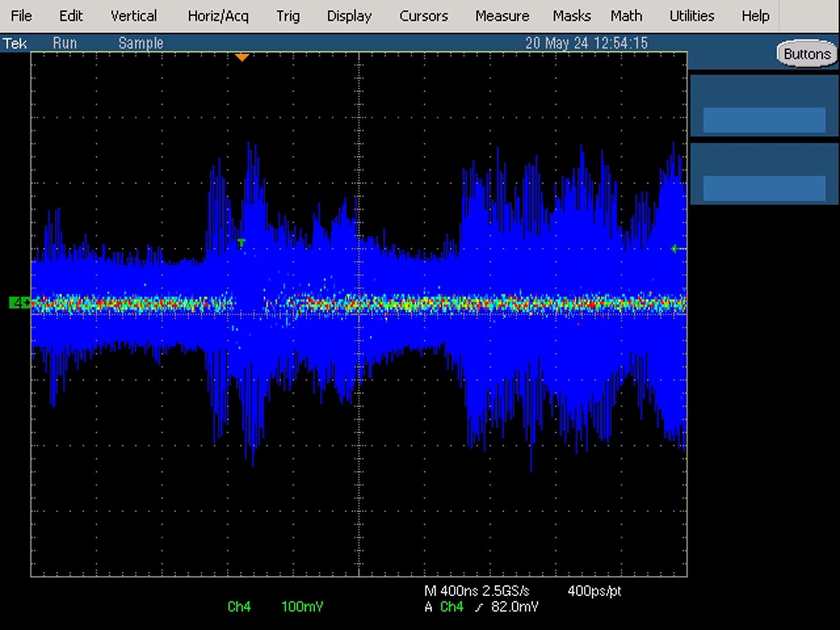Click the lower blank side panel button
Viewport: 840px width, 630px height.
click(764, 188)
